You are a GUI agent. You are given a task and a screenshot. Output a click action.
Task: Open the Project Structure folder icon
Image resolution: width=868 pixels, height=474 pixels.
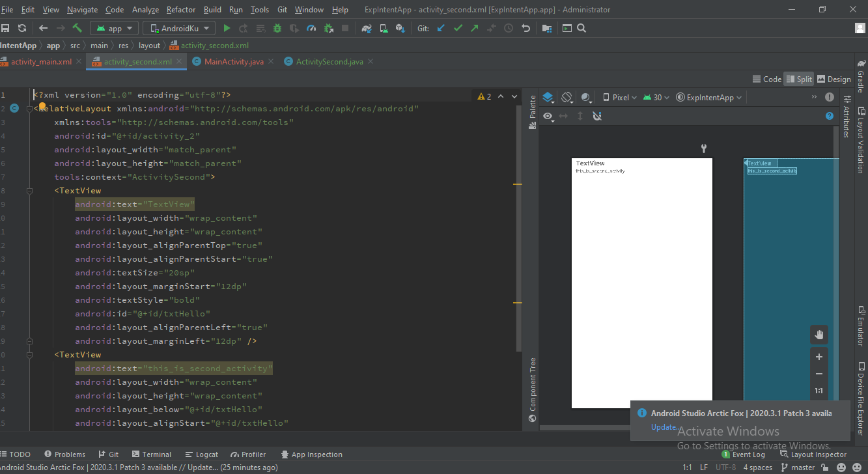(x=546, y=28)
